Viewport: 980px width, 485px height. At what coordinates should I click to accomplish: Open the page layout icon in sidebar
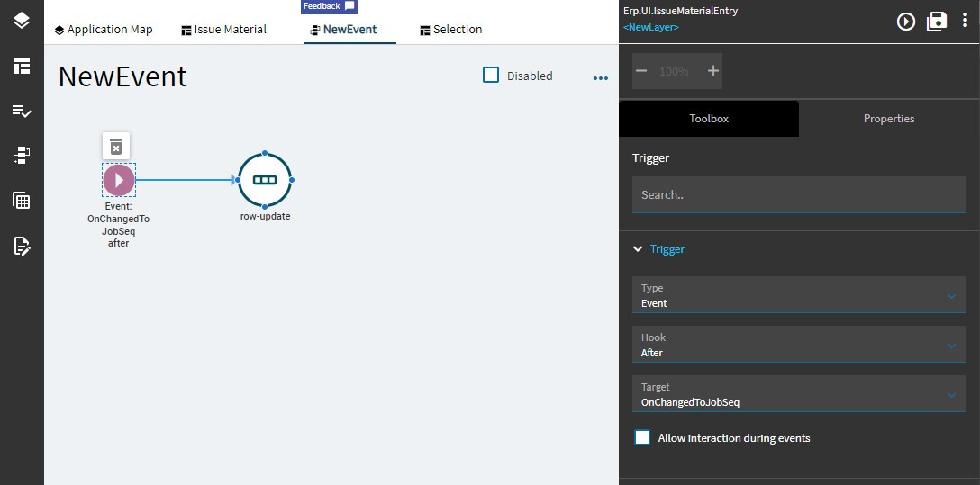click(x=22, y=67)
